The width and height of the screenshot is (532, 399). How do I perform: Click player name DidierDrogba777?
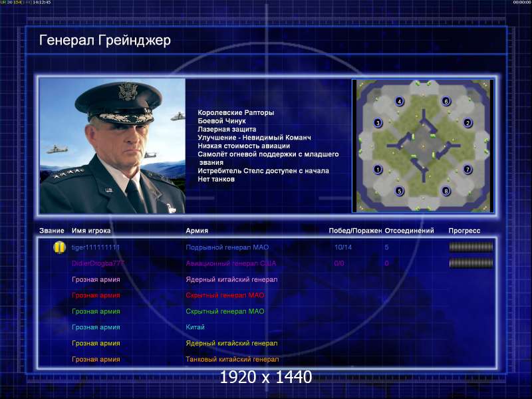point(98,263)
